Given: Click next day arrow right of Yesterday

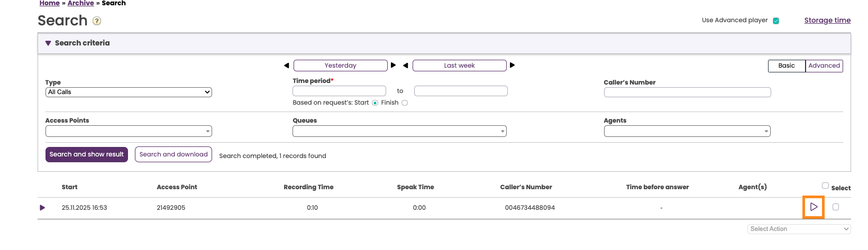Looking at the screenshot, I should (393, 66).
